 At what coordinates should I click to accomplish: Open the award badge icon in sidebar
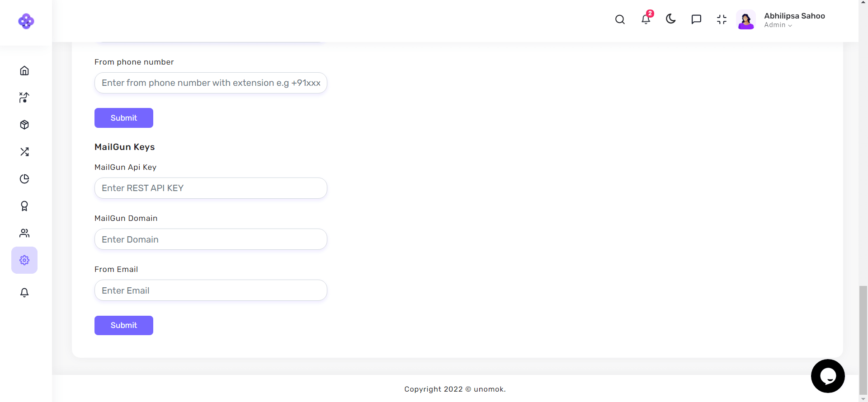pos(24,206)
